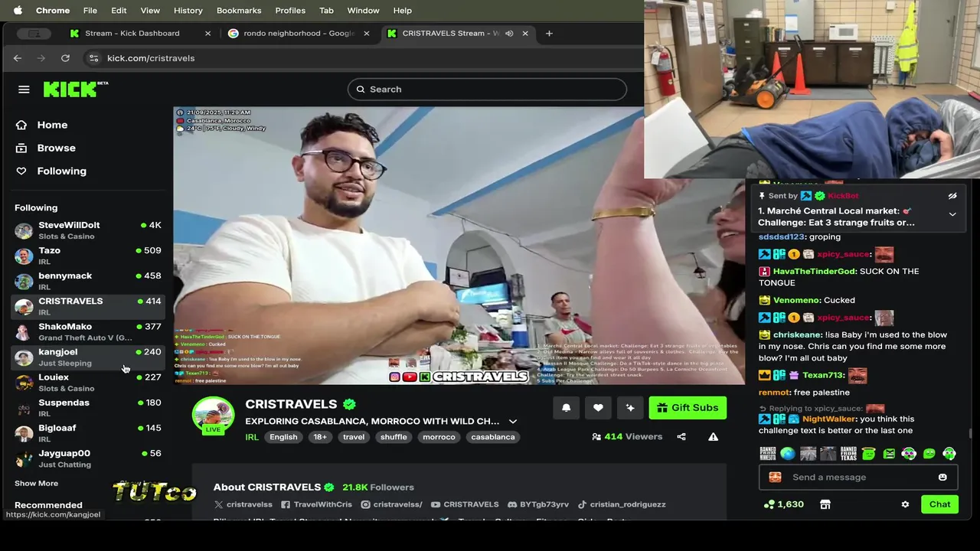Close the rondo neighborhood Google tab
980x551 pixels.
(366, 33)
